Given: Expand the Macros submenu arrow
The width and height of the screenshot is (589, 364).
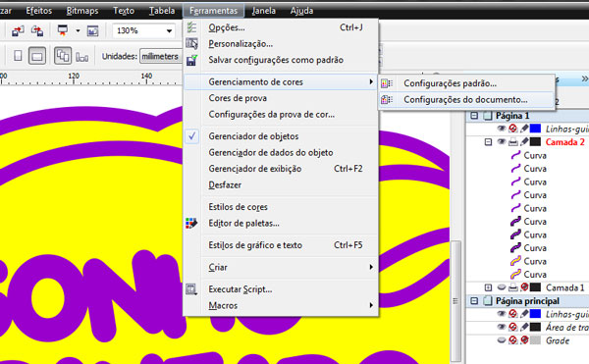Looking at the screenshot, I should tap(371, 305).
